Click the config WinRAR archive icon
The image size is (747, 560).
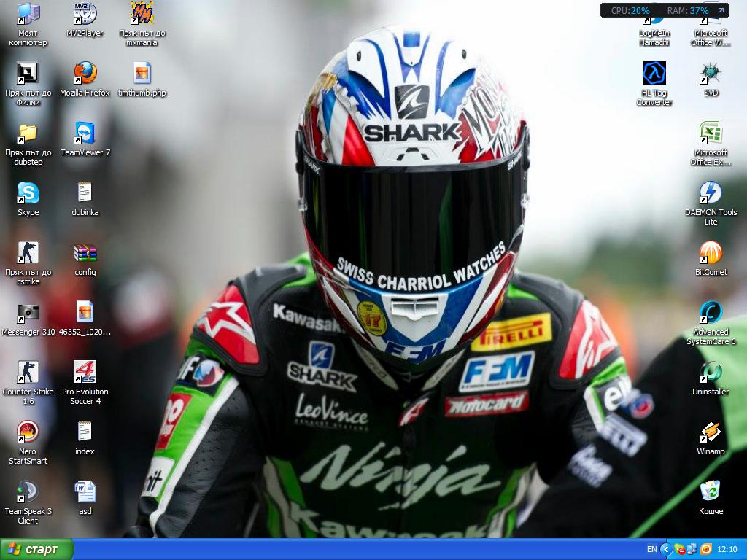[85, 253]
